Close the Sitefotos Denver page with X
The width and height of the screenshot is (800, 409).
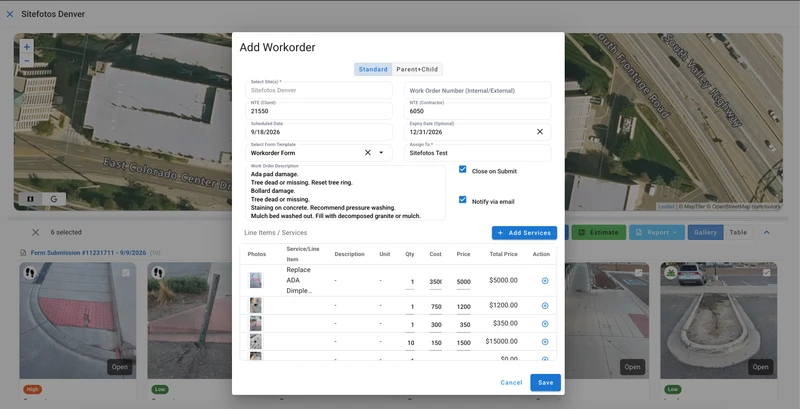click(10, 14)
